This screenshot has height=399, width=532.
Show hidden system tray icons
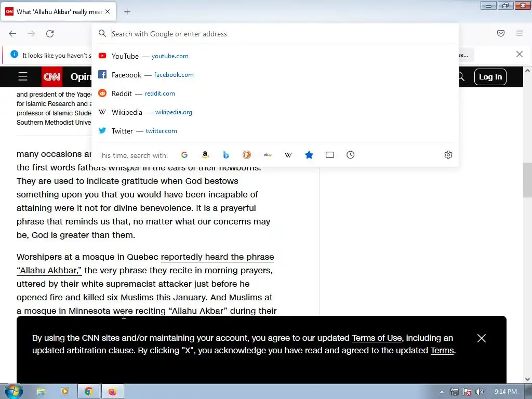click(x=442, y=392)
